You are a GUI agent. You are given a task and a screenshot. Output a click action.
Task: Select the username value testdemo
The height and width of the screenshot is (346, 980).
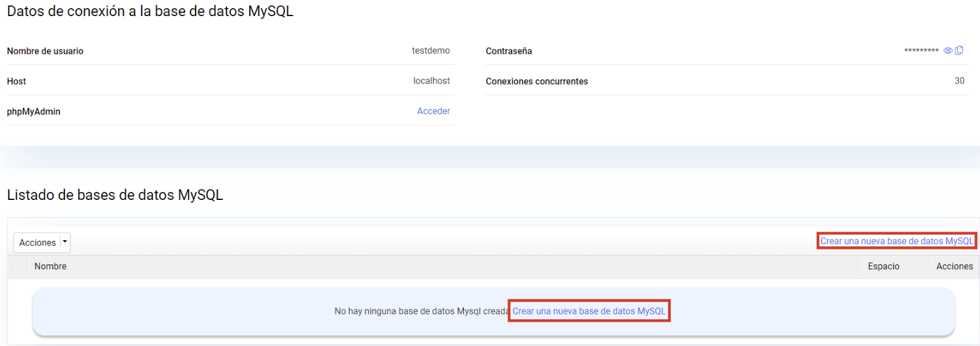(x=431, y=51)
